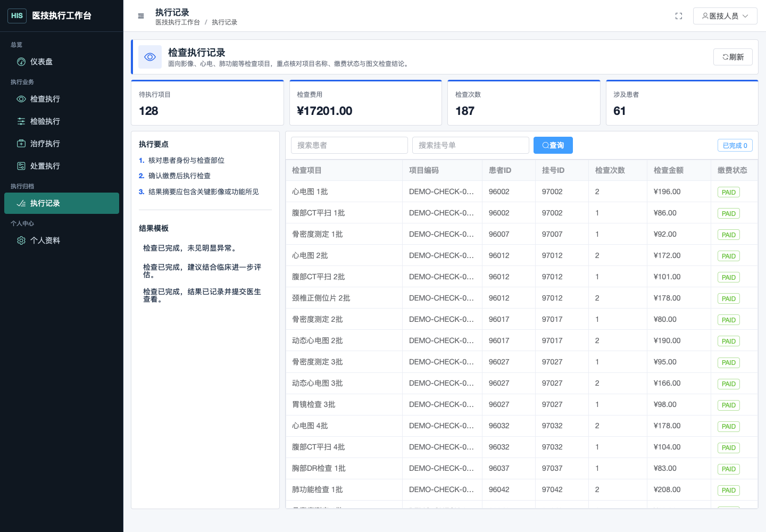Click the 仪表盘 dashboard gauge icon
Screen dimensions: 766x532
coord(21,62)
